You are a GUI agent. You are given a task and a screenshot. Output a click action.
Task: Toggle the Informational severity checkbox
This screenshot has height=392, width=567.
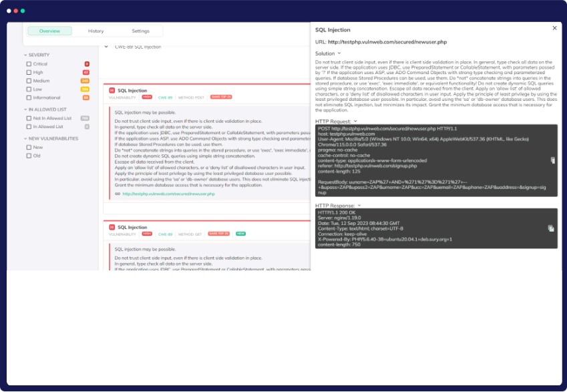[x=29, y=97]
